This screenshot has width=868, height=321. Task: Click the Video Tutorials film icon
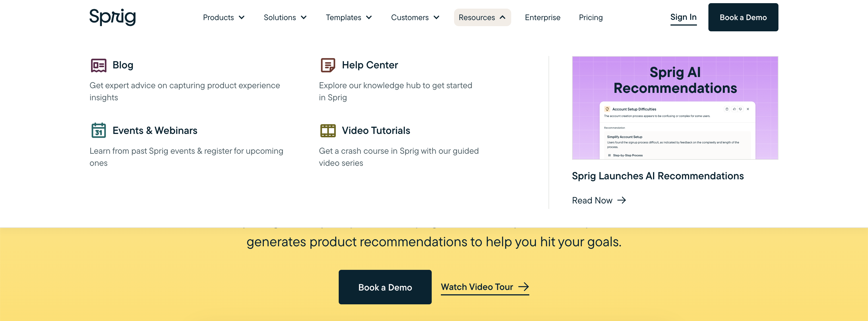[x=328, y=130]
